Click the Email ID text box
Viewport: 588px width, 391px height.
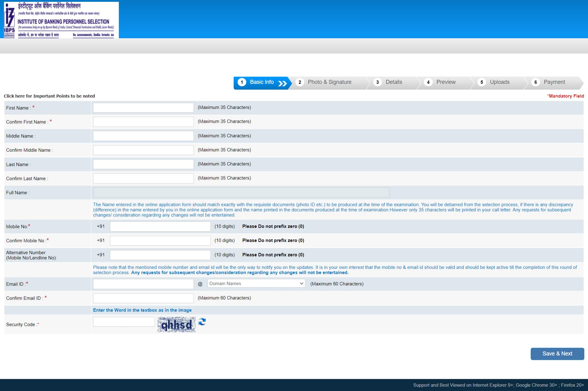143,284
